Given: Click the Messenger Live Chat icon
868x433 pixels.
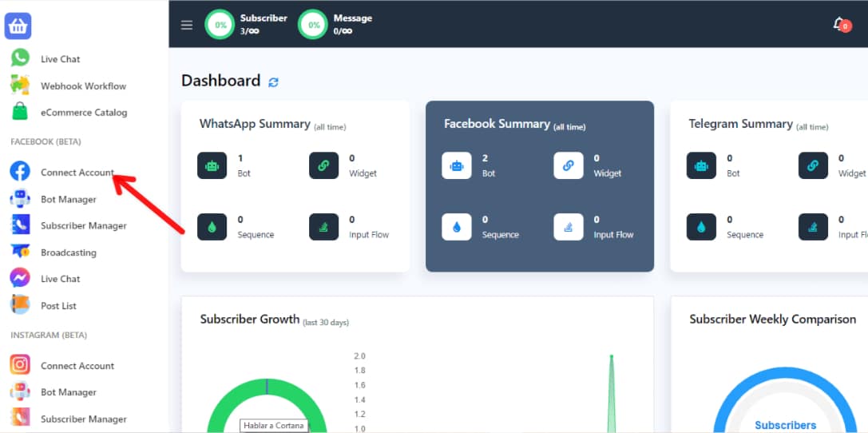Looking at the screenshot, I should pos(20,279).
